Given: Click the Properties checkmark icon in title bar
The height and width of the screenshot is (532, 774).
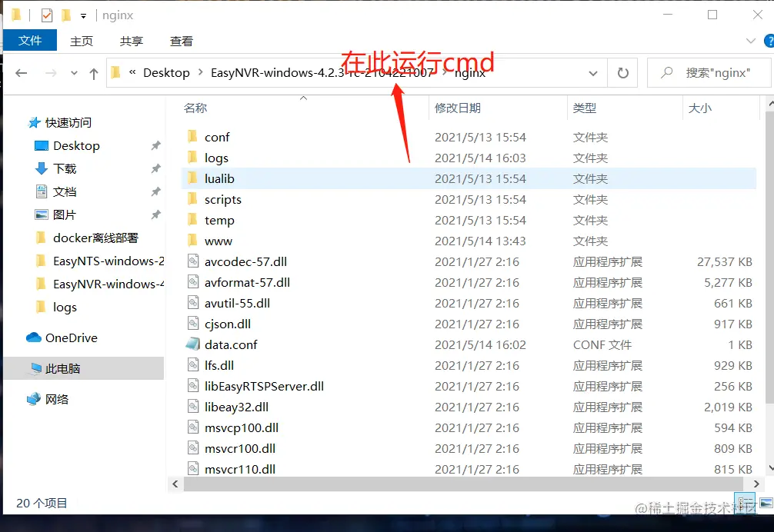Looking at the screenshot, I should point(47,16).
